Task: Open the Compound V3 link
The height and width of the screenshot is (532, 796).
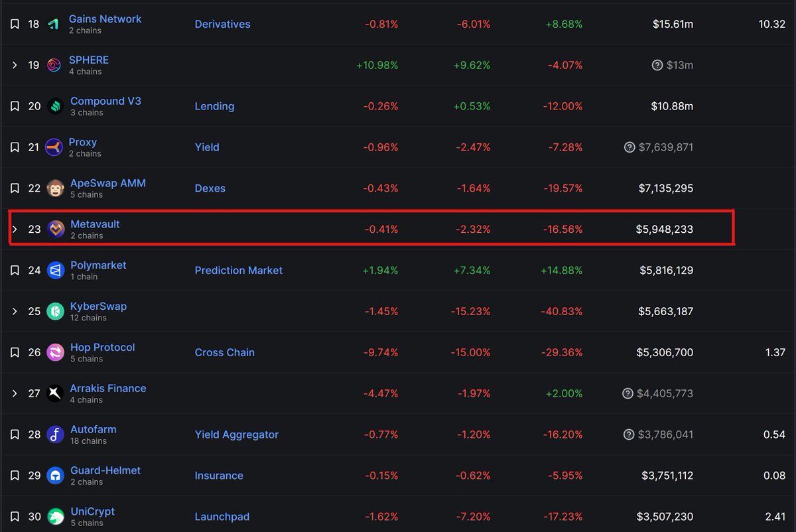Action: point(105,101)
